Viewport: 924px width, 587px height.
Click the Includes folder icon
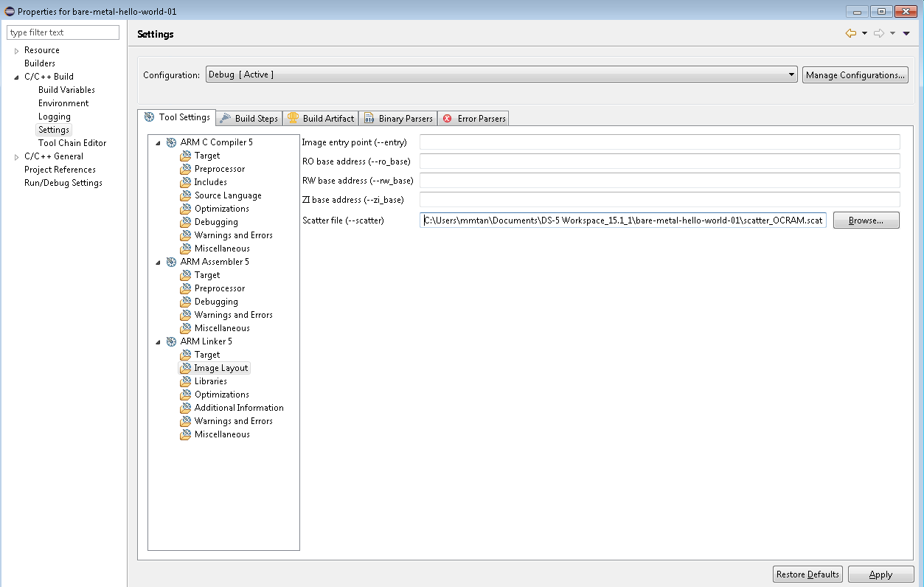(185, 182)
